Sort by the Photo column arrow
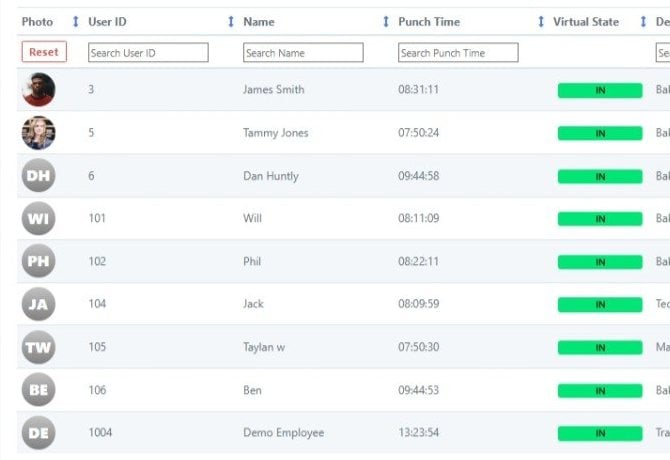The height and width of the screenshot is (460, 670). (76, 21)
